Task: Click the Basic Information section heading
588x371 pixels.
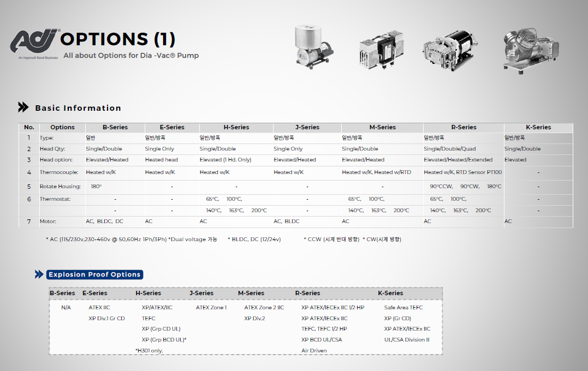Action: pyautogui.click(x=78, y=108)
